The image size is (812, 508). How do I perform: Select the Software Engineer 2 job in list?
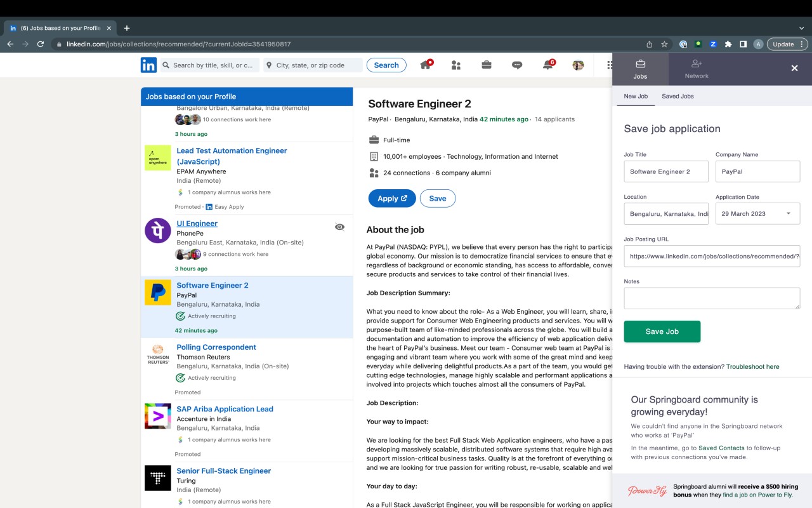[x=213, y=285]
